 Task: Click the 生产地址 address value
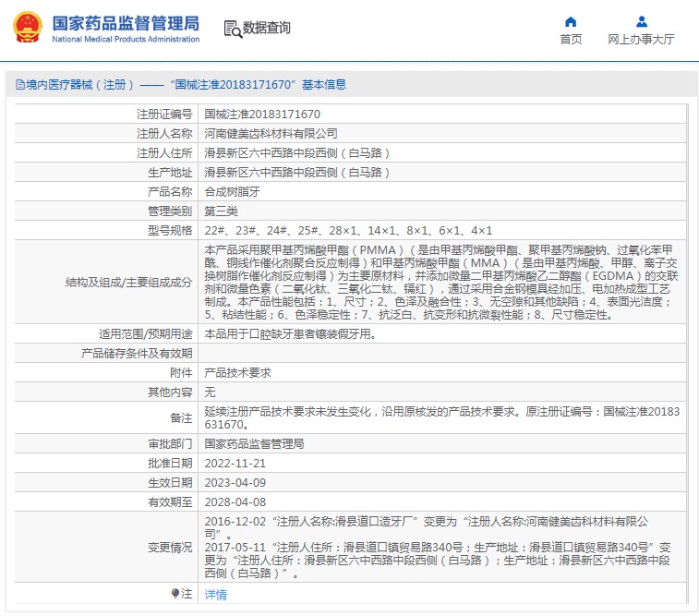(x=297, y=172)
